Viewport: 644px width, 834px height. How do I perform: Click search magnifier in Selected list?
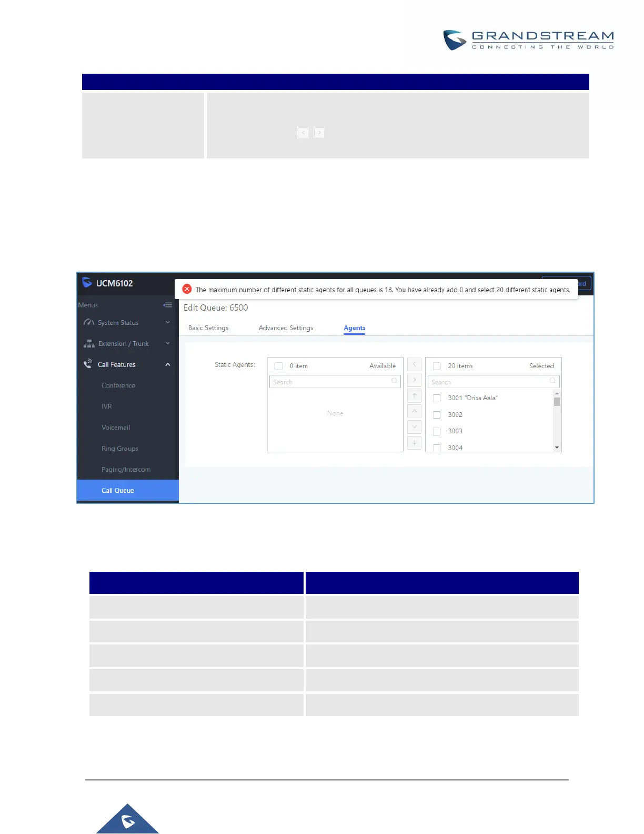click(552, 381)
